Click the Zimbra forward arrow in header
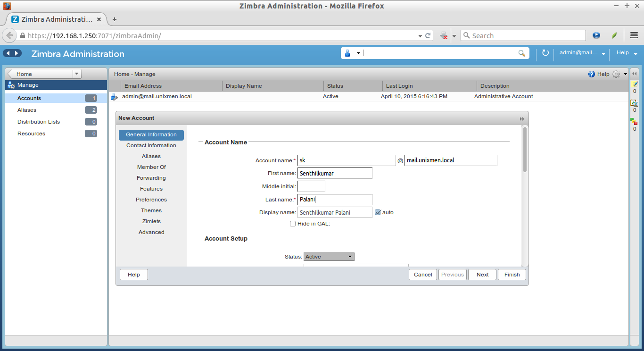Screen dimensions: 644x351 [x=17, y=53]
